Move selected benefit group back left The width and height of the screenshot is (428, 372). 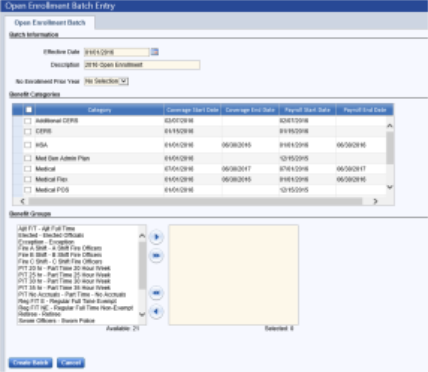click(156, 312)
